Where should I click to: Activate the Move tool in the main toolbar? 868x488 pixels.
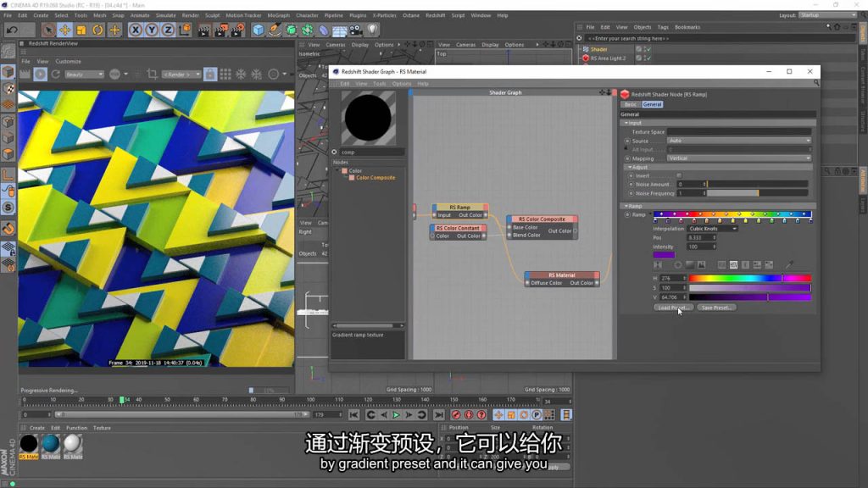coord(64,30)
